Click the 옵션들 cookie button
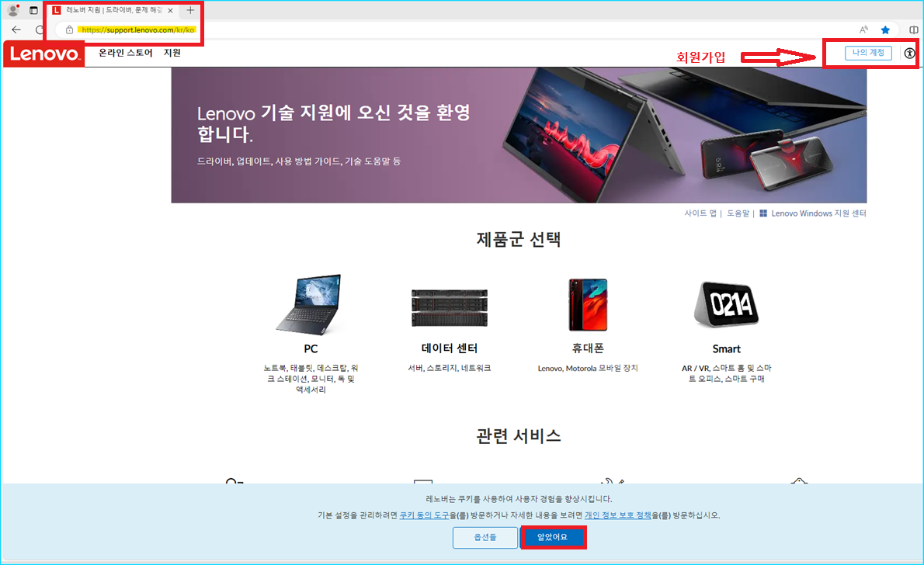The height and width of the screenshot is (565, 924). point(485,537)
